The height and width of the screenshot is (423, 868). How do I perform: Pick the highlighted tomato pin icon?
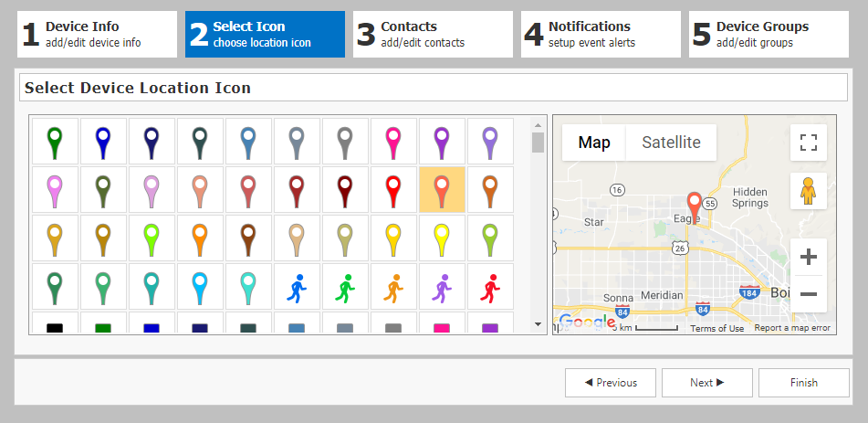click(x=442, y=190)
